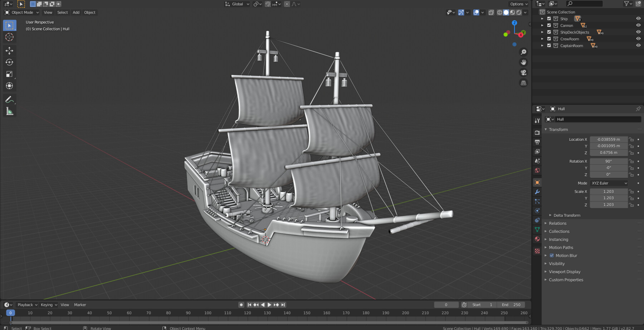Click the Location X value field

point(609,139)
